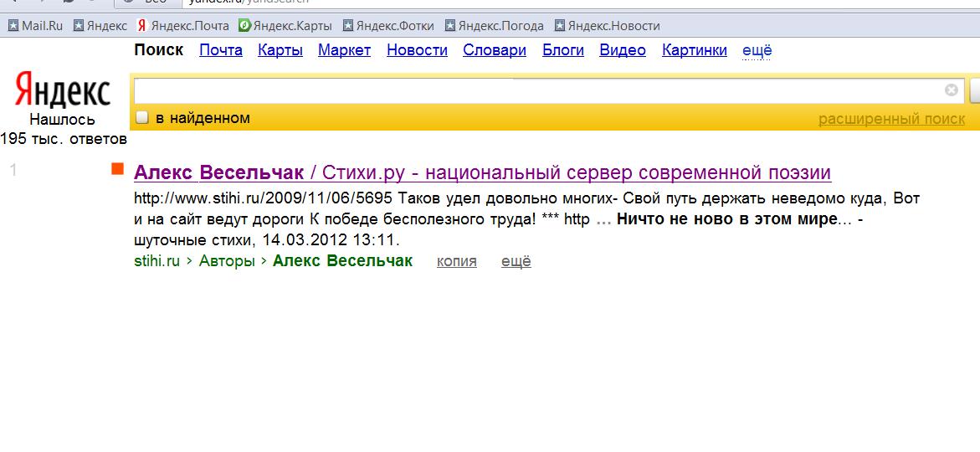The height and width of the screenshot is (452, 980).
Task: Expand the 'ещё' services menu in the top navigation
Action: click(757, 50)
